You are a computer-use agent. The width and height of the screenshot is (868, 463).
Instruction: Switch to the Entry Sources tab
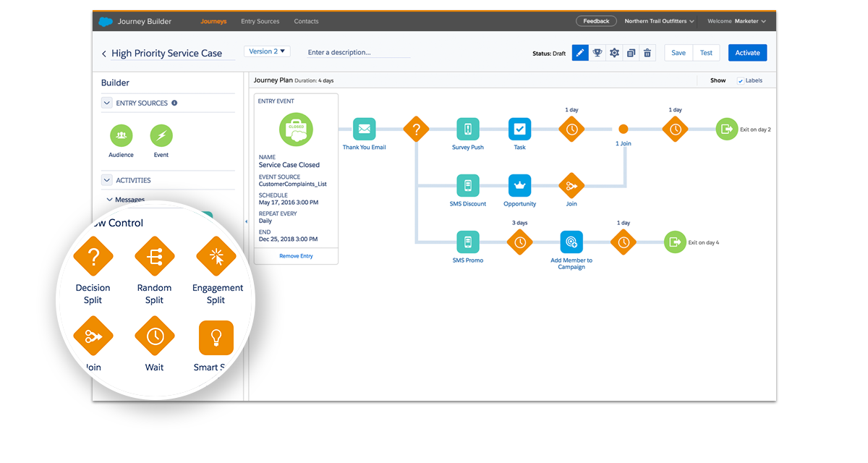click(260, 22)
